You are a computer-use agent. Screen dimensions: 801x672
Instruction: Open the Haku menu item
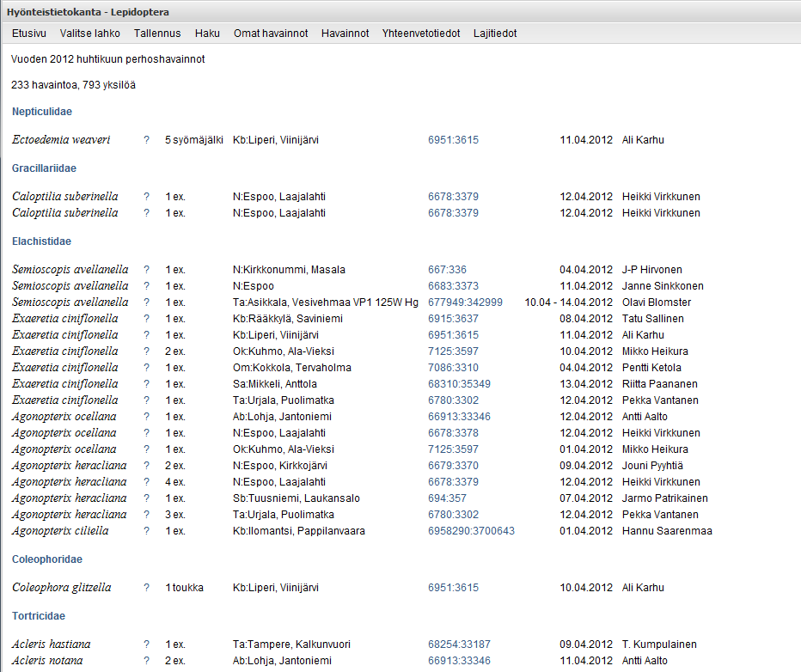coord(207,34)
